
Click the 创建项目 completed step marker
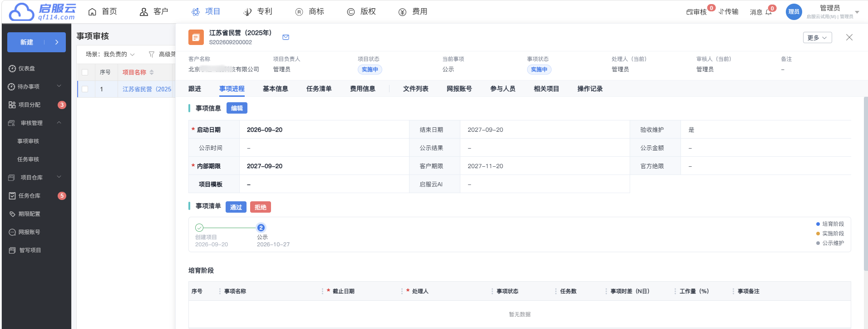pyautogui.click(x=199, y=228)
